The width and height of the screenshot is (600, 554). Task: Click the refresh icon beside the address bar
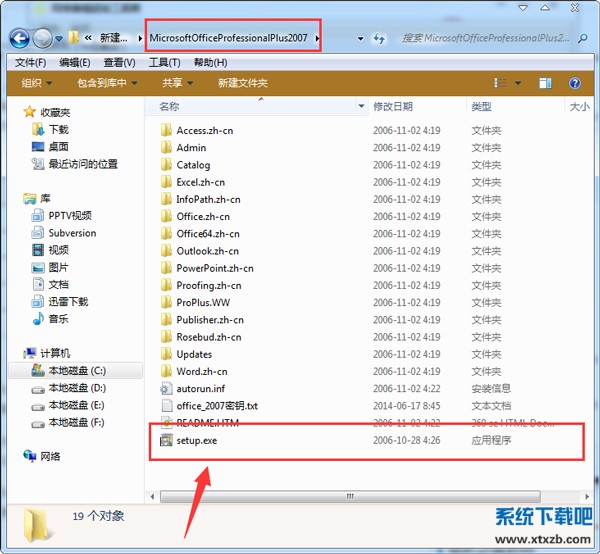click(x=379, y=38)
